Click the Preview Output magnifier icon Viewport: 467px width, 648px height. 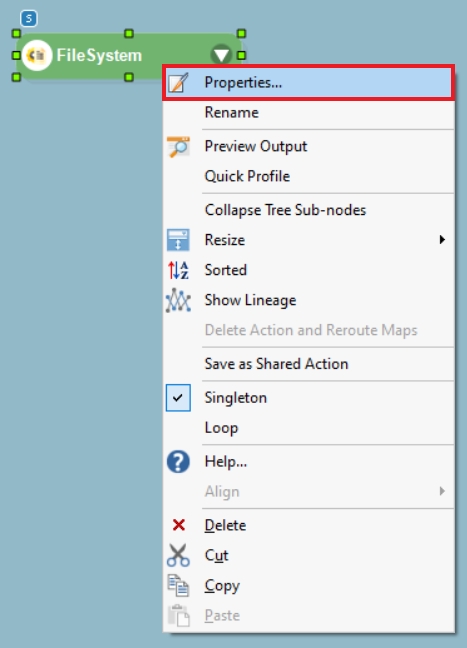(x=178, y=146)
